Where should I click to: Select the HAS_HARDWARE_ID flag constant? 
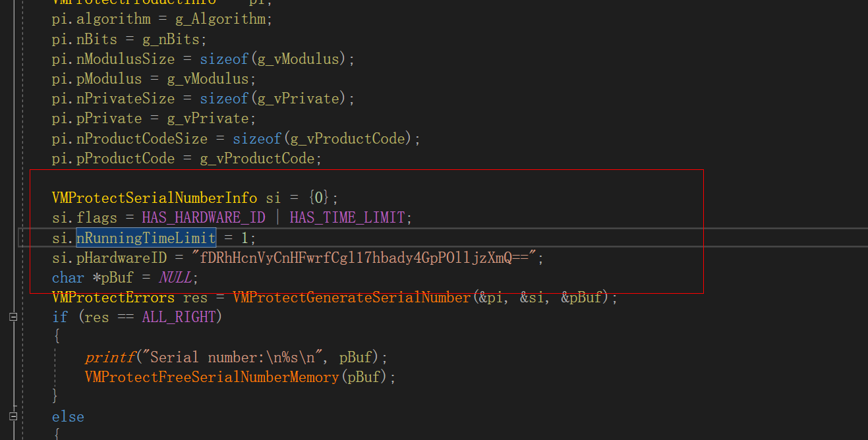coord(204,217)
